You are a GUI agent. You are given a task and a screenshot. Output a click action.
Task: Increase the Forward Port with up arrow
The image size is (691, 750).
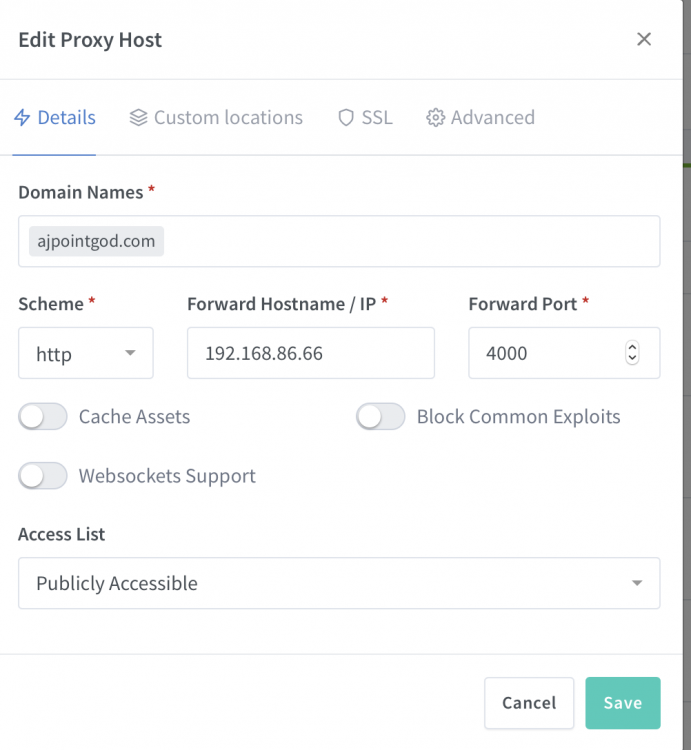coord(632,347)
